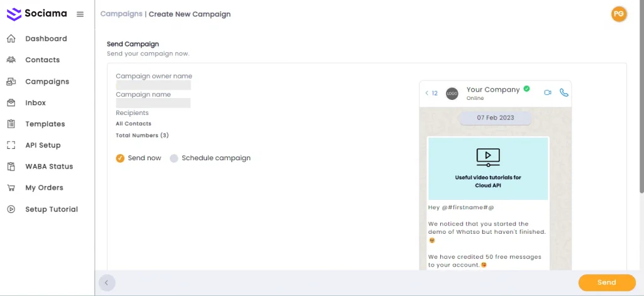The image size is (644, 296).
Task: Open WABA Status from the sidebar
Action: click(48, 167)
